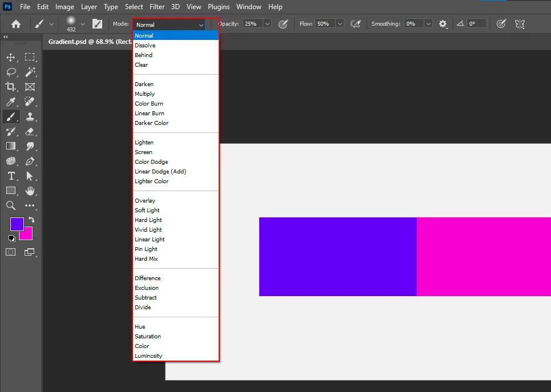Click the foreground color swatch
This screenshot has width=551, height=392.
pos(17,224)
